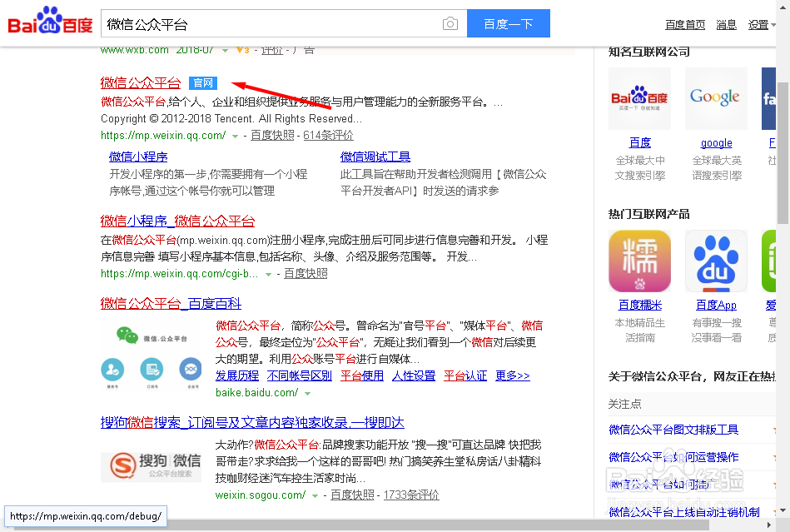
Task: Open 消息 link in header
Action: 726,25
